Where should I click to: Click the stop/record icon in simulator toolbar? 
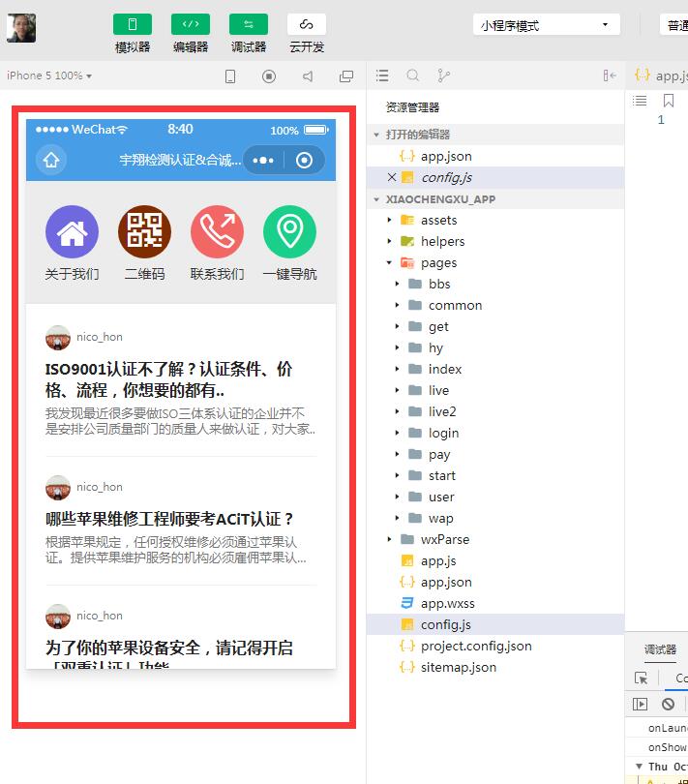(269, 75)
